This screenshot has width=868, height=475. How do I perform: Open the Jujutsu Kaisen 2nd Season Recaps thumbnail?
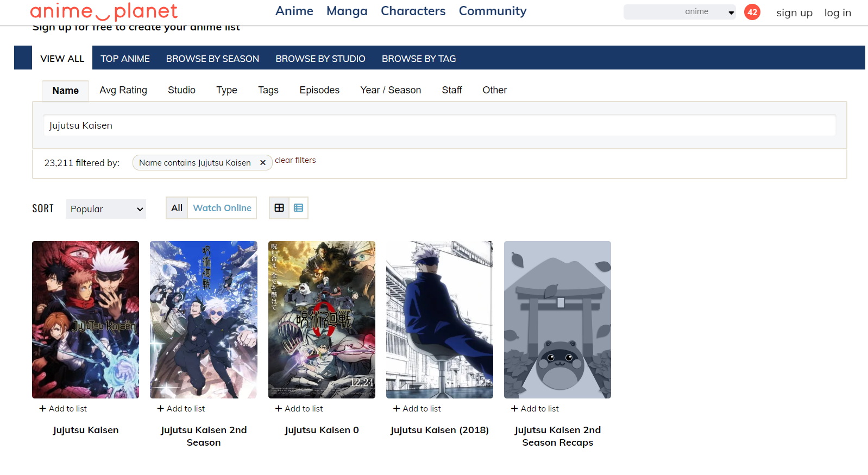[557, 320]
